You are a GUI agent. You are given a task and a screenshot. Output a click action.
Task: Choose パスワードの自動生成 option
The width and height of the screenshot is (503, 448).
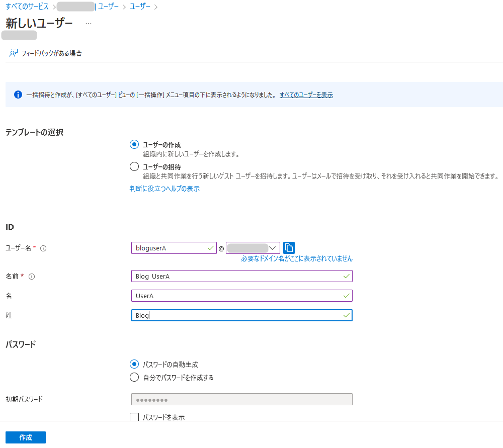coord(134,364)
